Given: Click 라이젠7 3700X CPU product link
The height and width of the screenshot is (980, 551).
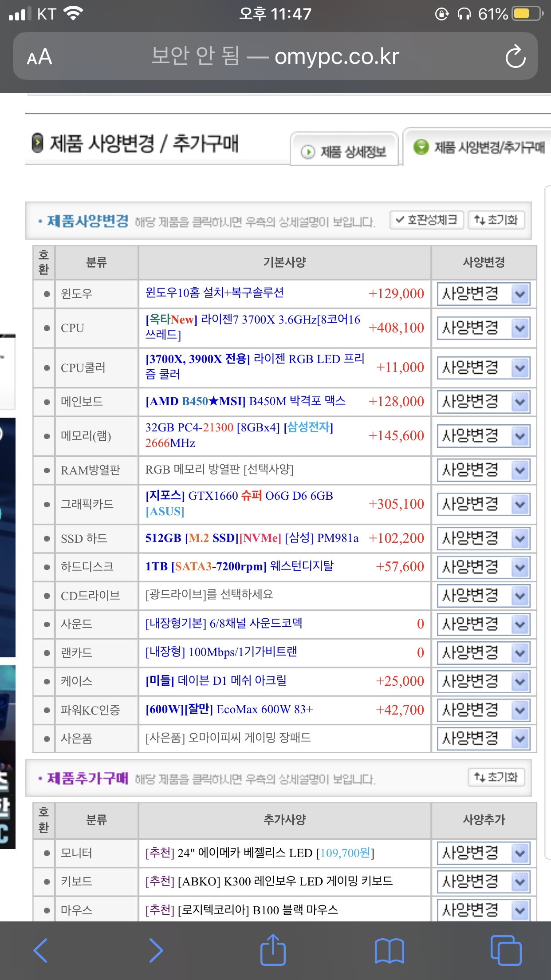Looking at the screenshot, I should 253,327.
